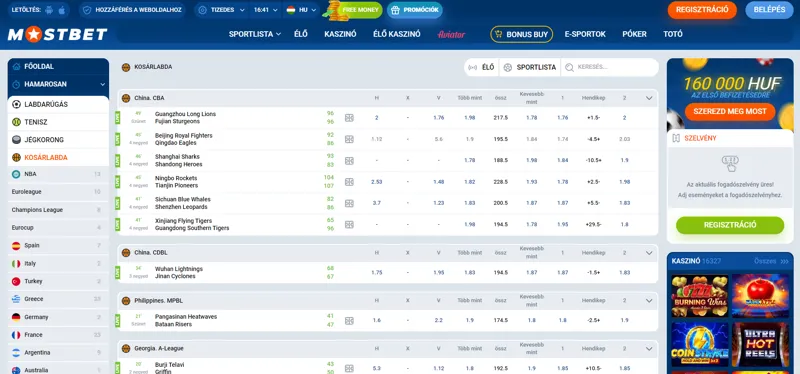Open the Élő Kaszinó menu item
The height and width of the screenshot is (374, 800).
pos(397,34)
